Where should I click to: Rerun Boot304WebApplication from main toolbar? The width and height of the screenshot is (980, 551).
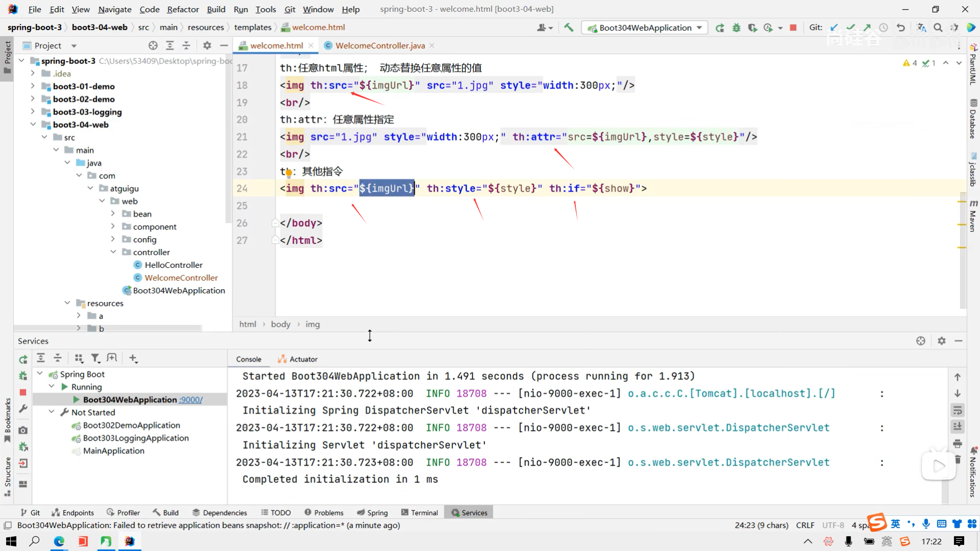(720, 28)
